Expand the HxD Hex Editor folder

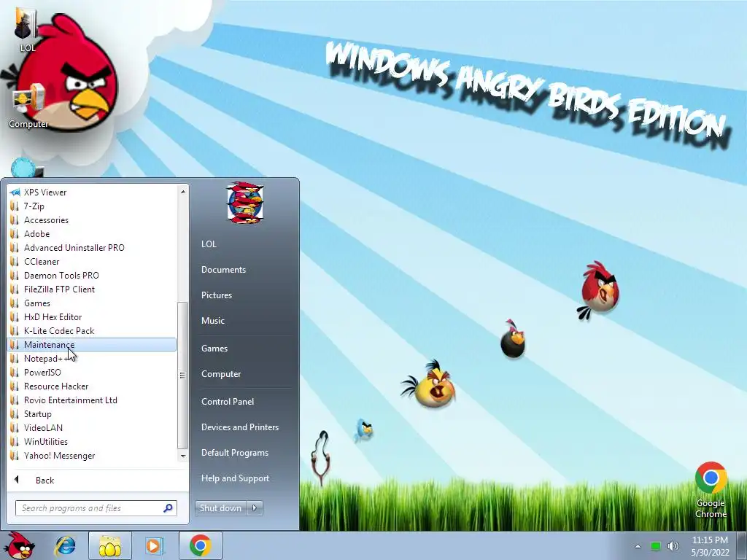[91, 316]
